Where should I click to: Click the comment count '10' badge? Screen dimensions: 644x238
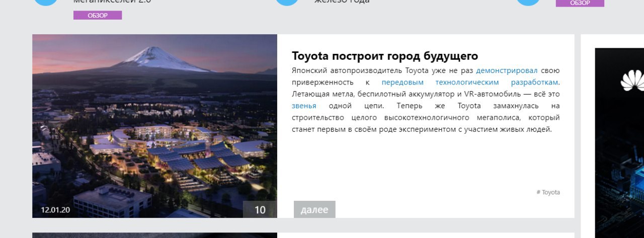click(x=260, y=209)
